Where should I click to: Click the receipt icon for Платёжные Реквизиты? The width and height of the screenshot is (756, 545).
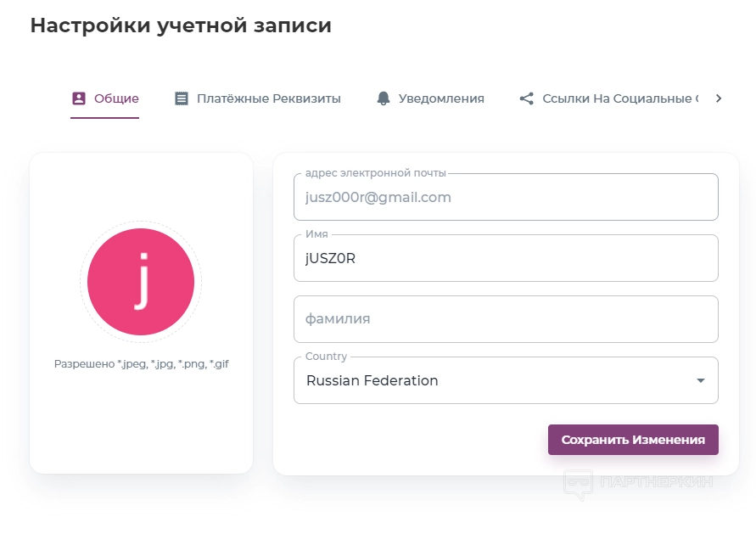(x=182, y=98)
